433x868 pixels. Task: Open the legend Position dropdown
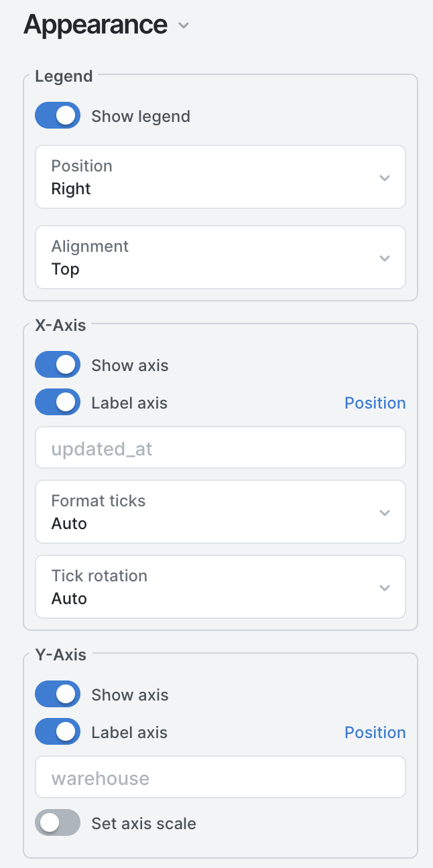click(x=220, y=177)
